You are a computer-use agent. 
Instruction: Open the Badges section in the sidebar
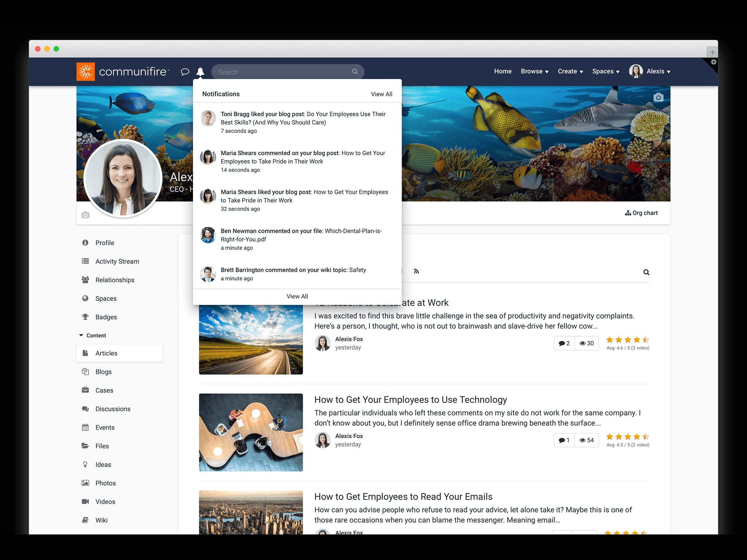tap(106, 317)
